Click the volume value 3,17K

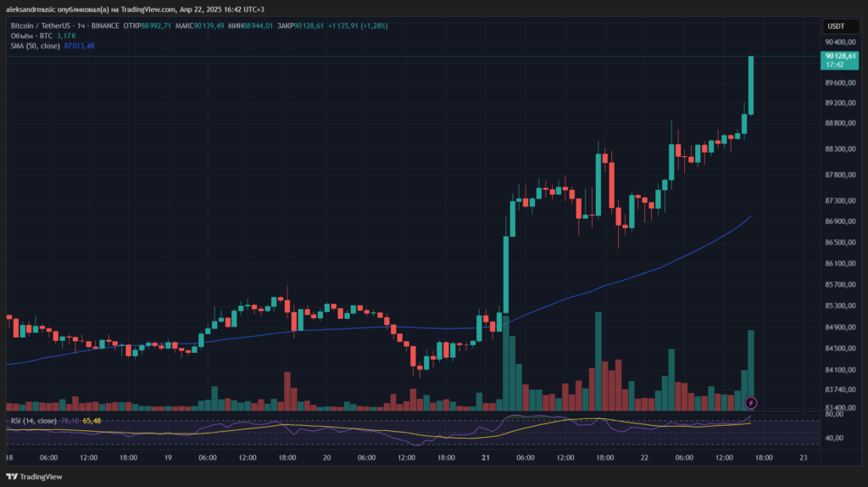click(x=66, y=36)
